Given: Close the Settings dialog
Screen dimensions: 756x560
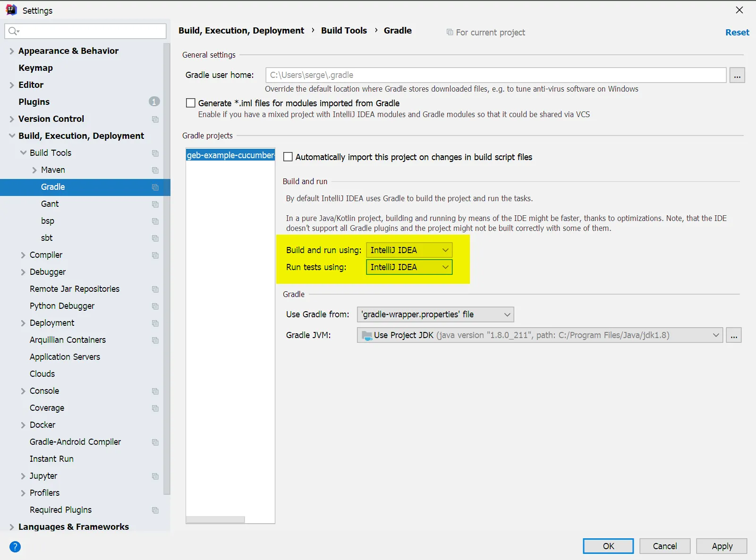Looking at the screenshot, I should tap(739, 10).
